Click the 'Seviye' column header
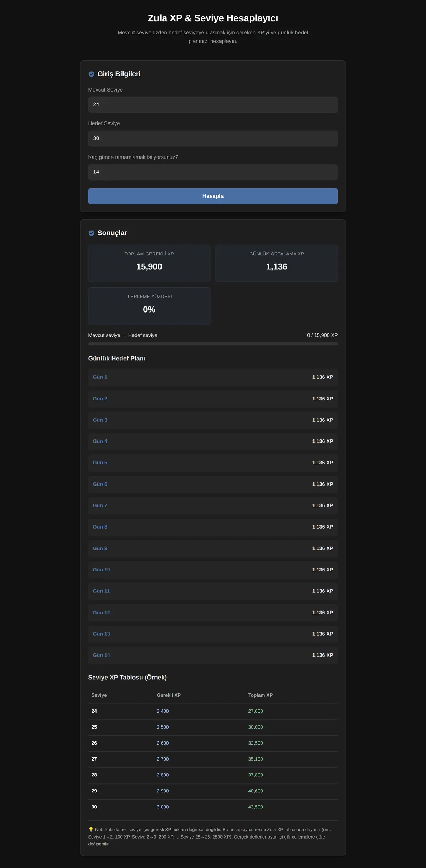This screenshot has height=868, width=426. (99, 695)
